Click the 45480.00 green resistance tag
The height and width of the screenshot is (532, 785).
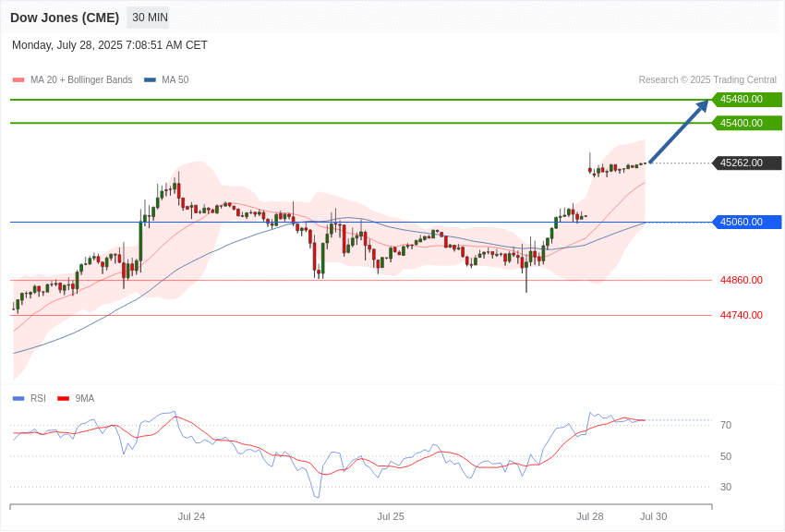pos(746,99)
